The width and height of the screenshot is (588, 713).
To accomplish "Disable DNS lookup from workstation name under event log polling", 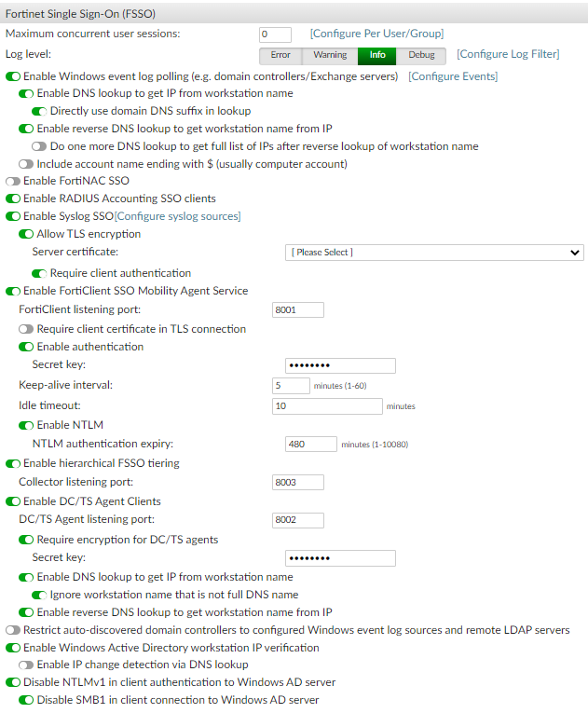I will [x=26, y=94].
